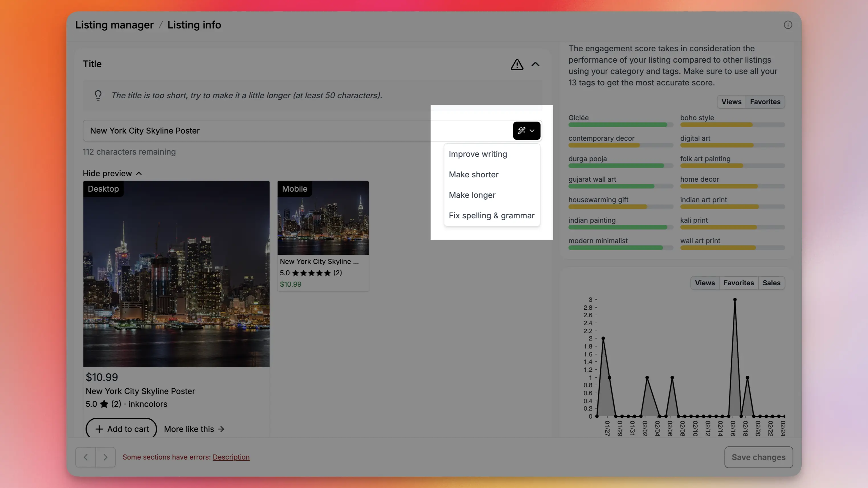Click the New York City Skyline title input field
The width and height of the screenshot is (868, 488).
click(x=297, y=130)
